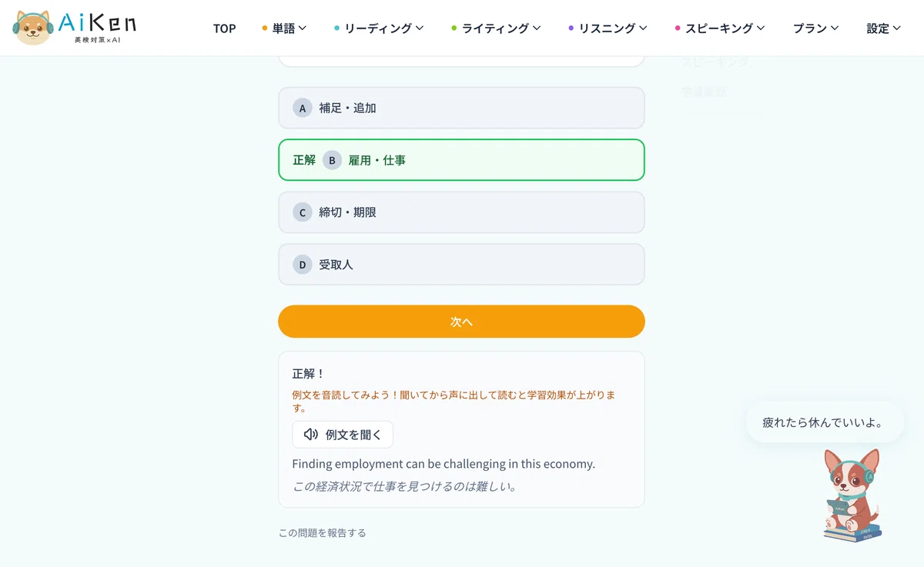Select the correct answer 雇用・仕事

[461, 160]
